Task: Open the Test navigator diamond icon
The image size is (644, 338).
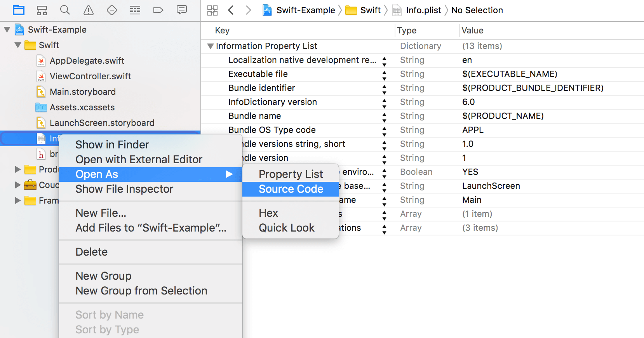Action: (x=112, y=10)
